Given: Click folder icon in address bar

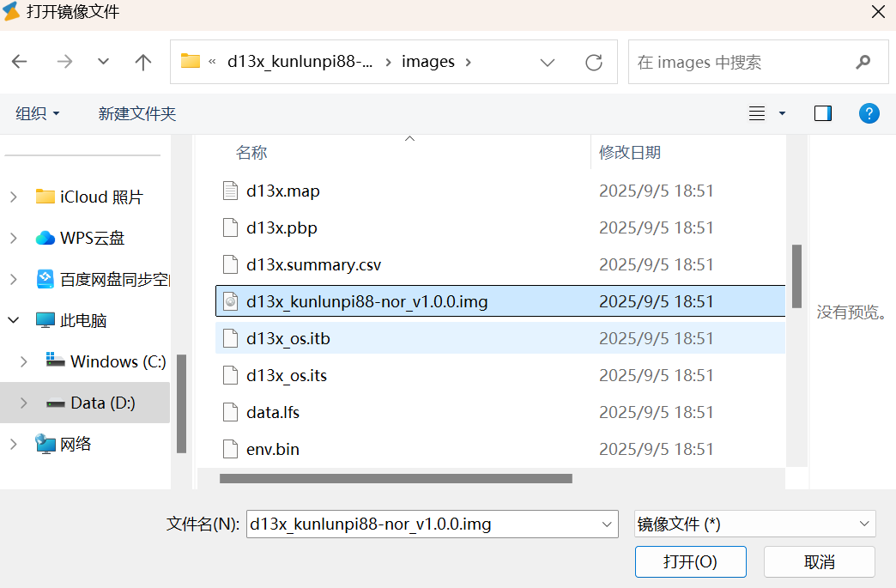Looking at the screenshot, I should click(191, 61).
